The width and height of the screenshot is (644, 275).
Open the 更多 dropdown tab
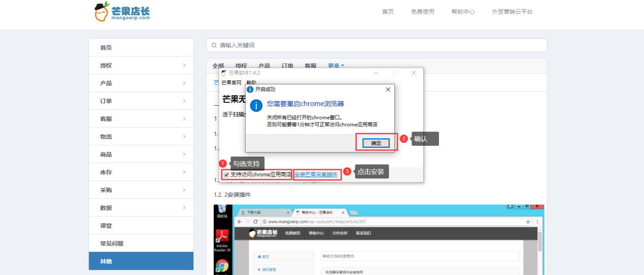(336, 66)
